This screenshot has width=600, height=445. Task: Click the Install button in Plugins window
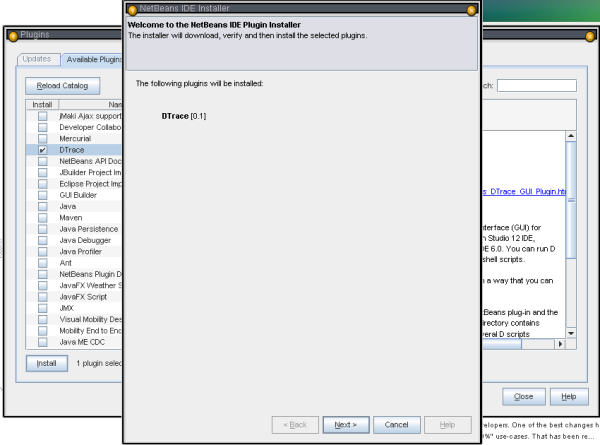click(47, 363)
